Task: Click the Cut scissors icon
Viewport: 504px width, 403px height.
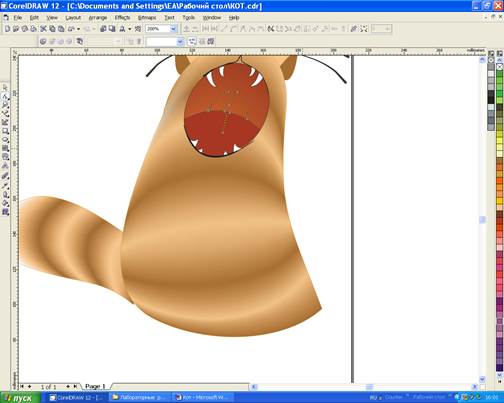Action: [x=43, y=29]
